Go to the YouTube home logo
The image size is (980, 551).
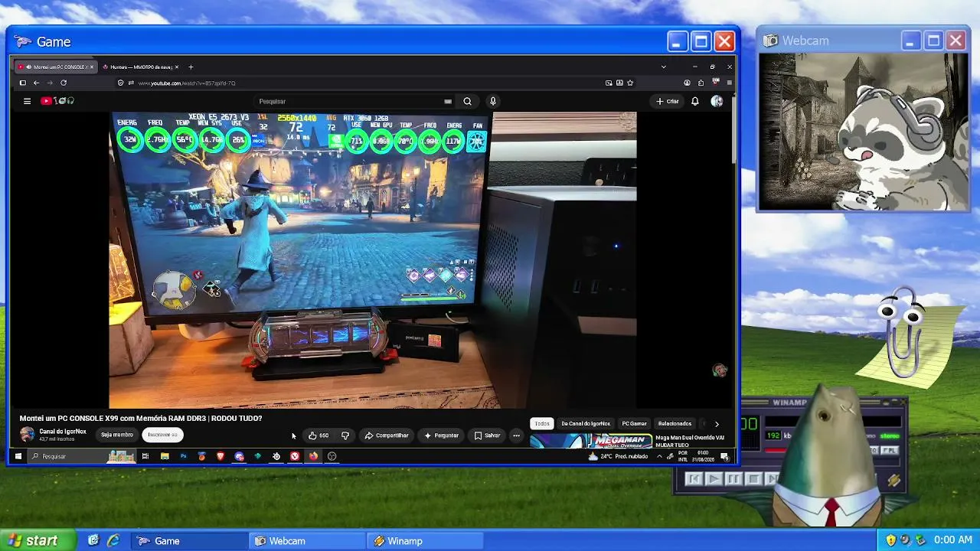pos(58,101)
